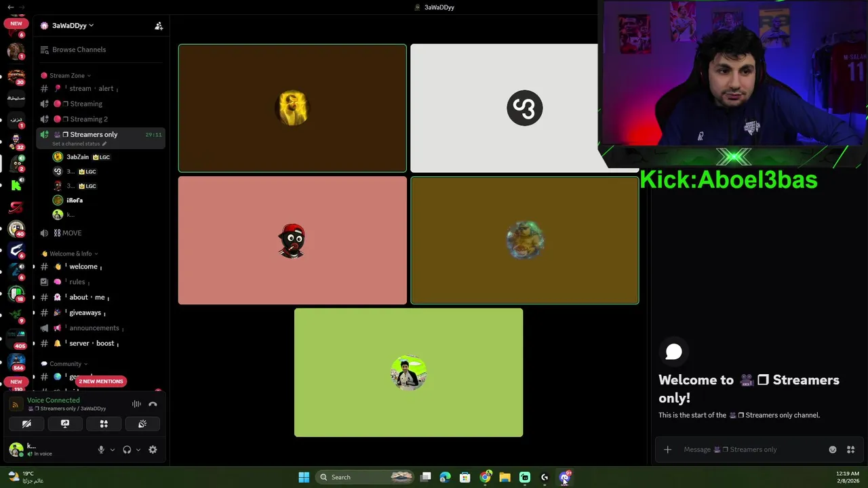Open Google Chrome from taskbar

point(485,477)
